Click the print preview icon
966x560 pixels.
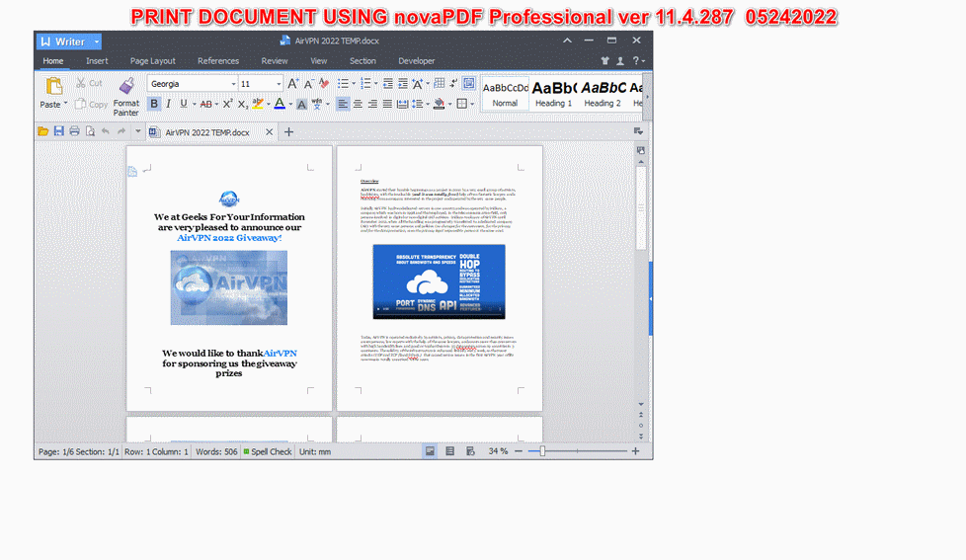pyautogui.click(x=90, y=131)
